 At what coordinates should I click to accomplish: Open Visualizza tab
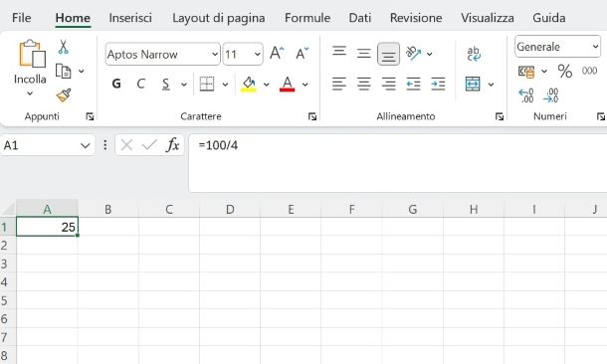tap(488, 18)
